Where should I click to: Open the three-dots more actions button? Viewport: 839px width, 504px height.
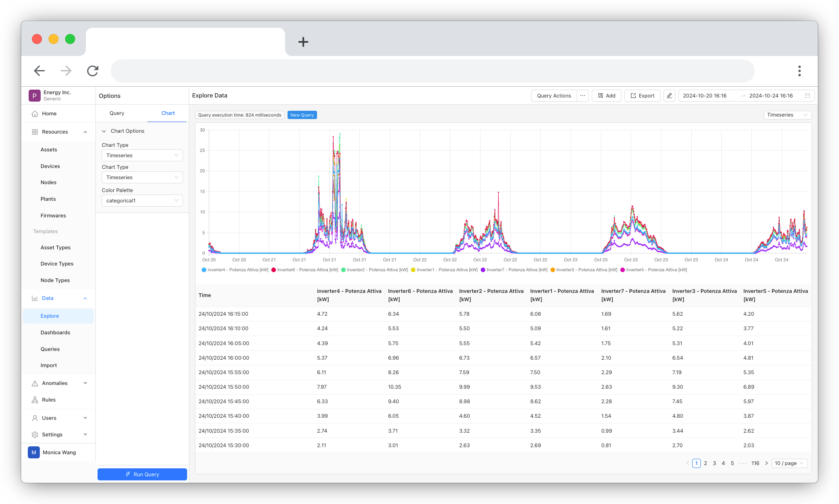583,96
